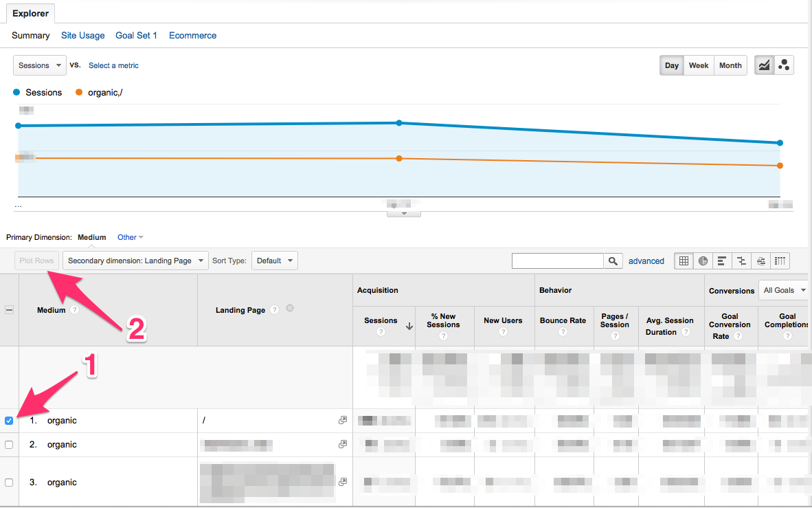Image resolution: width=812 pixels, height=508 pixels.
Task: Set graph interval to Day
Action: click(x=672, y=65)
